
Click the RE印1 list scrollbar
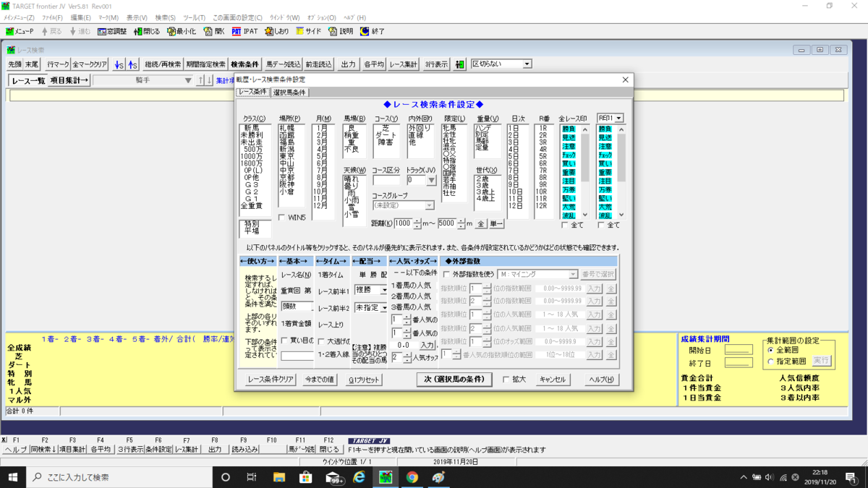[x=621, y=172]
